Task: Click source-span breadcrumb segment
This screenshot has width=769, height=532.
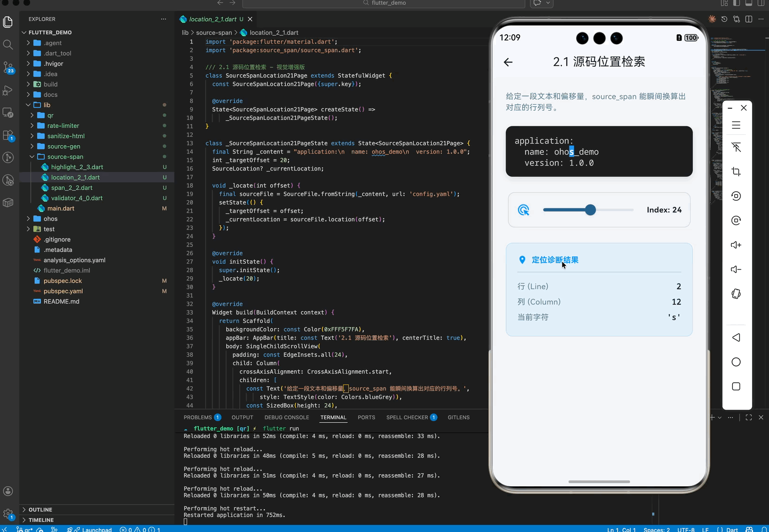Action: coord(214,32)
